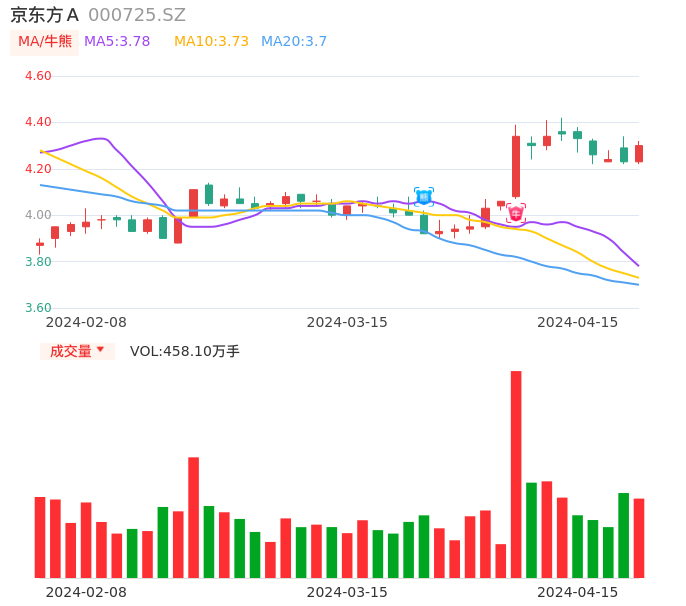This screenshot has width=686, height=606.
Task: Toggle the MA5:3.78 legend label
Action: (117, 42)
